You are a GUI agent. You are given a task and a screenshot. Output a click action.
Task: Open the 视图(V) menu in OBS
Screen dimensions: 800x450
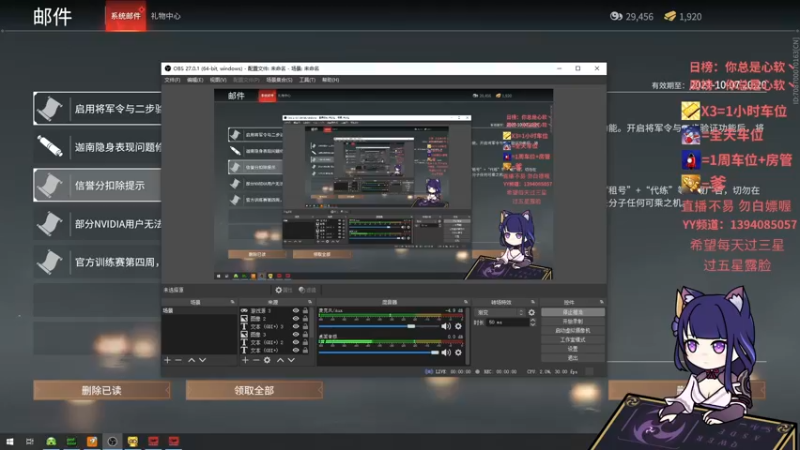218,80
